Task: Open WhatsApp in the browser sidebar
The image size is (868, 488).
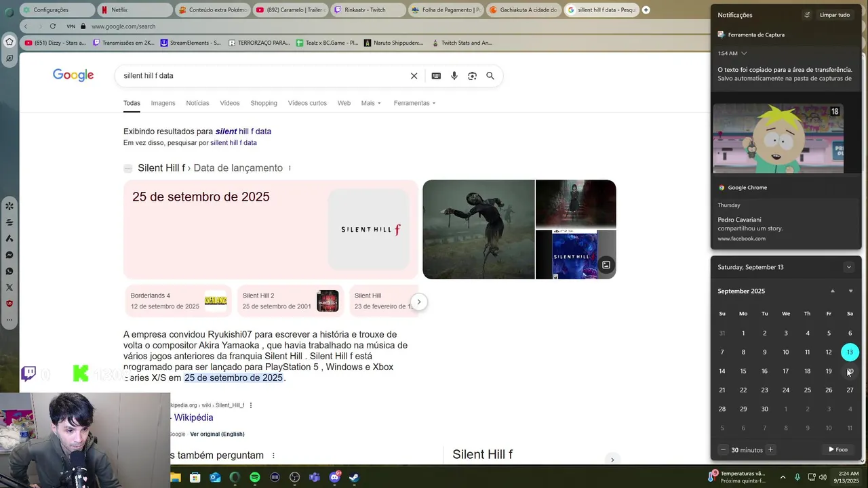Action: click(9, 271)
